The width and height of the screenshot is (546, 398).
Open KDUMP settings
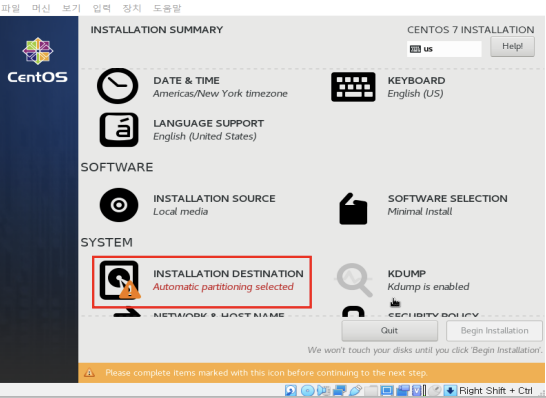[402, 281]
